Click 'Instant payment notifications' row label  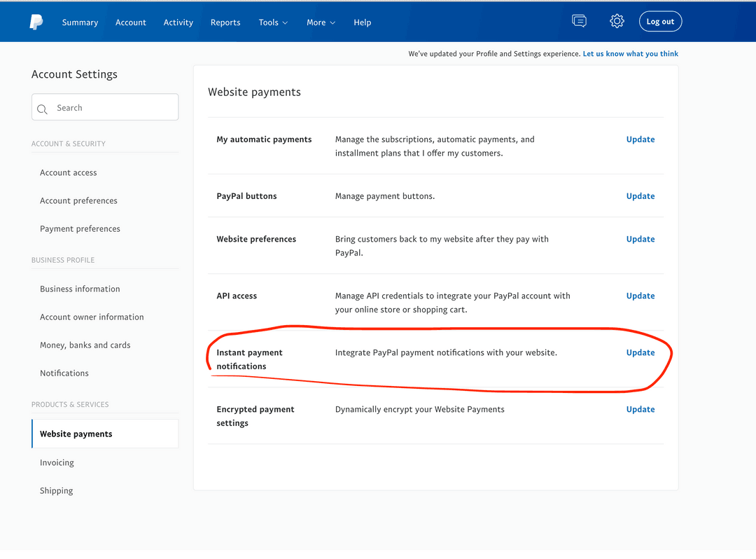point(249,359)
